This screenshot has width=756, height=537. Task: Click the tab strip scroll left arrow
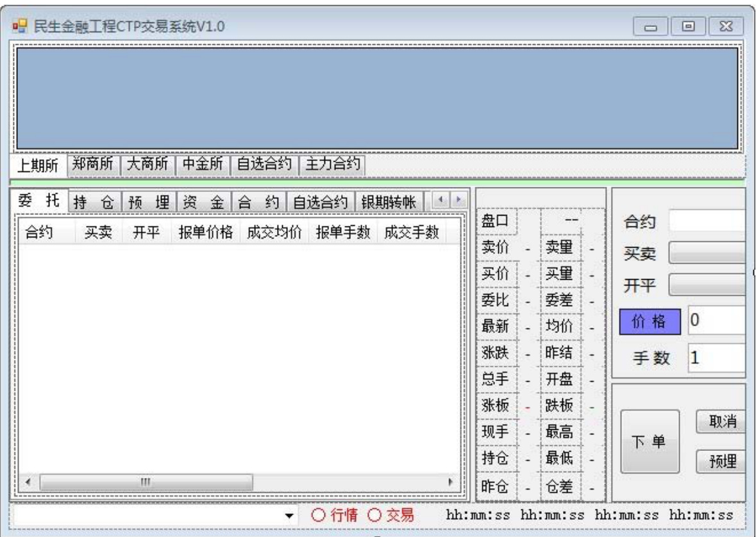click(x=449, y=201)
